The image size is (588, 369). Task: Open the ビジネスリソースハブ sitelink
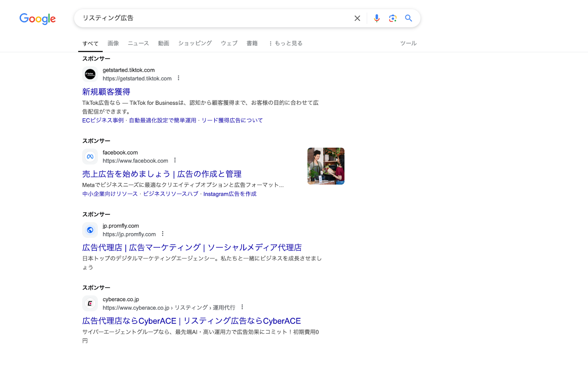(171, 194)
